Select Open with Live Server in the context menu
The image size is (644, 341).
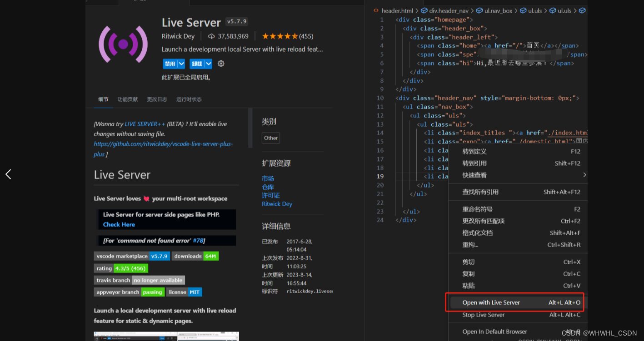click(x=491, y=302)
